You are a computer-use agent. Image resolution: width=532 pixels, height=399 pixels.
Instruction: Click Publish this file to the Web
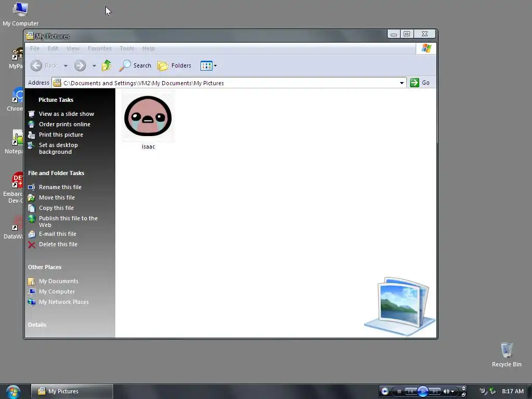coord(68,221)
